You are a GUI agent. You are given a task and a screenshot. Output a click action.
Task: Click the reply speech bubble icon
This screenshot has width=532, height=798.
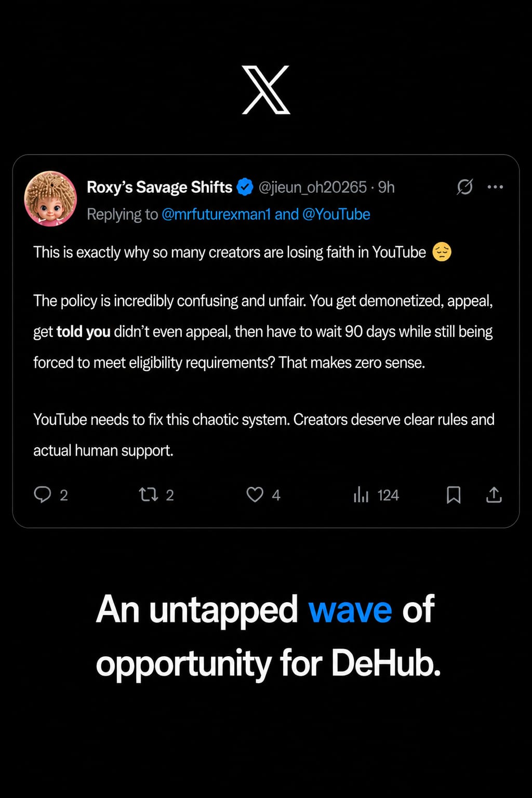click(43, 494)
